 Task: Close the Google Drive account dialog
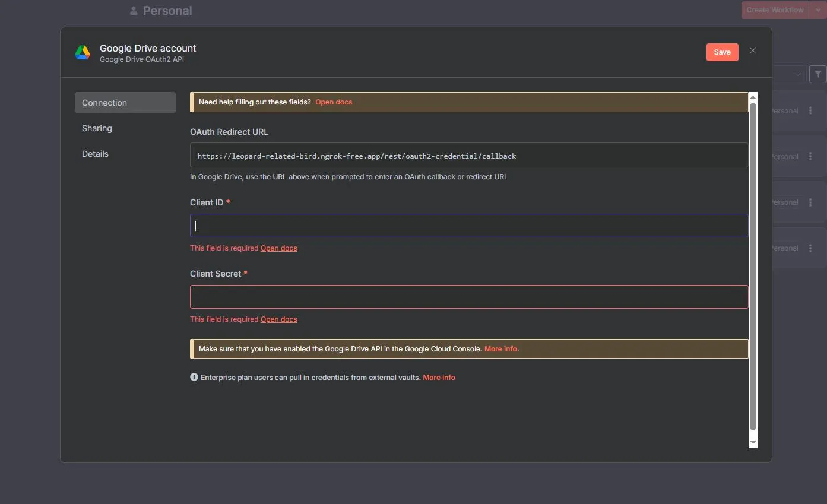click(752, 51)
